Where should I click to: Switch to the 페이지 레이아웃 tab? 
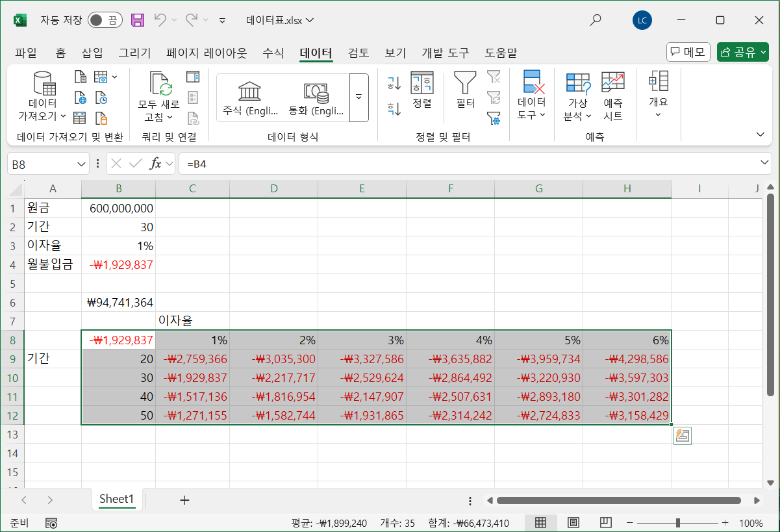click(x=207, y=53)
